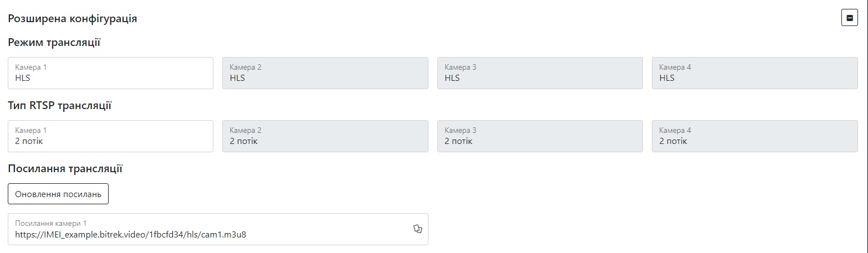Click the Розширена конфігурація heading
This screenshot has height=253, width=868.
73,19
